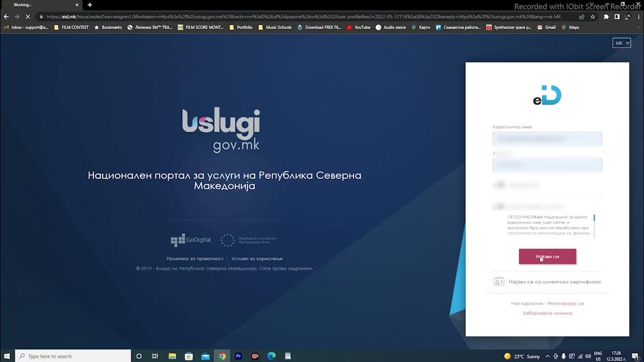The width and height of the screenshot is (644, 362).
Task: Open the Portfolio bookmark folder
Action: click(x=240, y=27)
